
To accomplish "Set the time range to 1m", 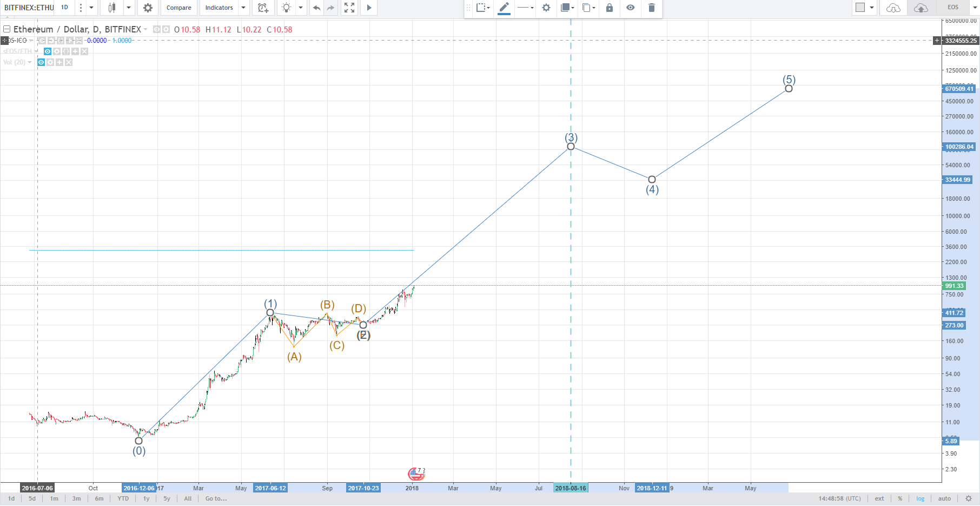I will coord(54,498).
